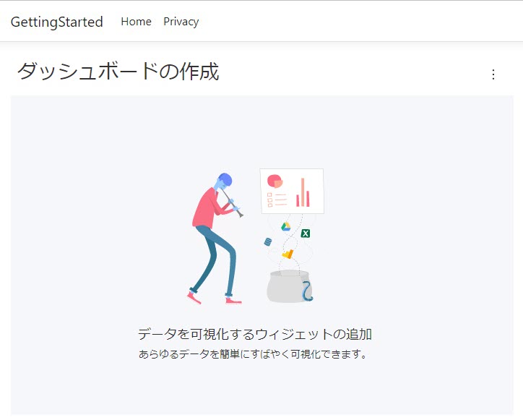Click the pink pie chart on board
The image size is (523, 420).
pyautogui.click(x=275, y=181)
